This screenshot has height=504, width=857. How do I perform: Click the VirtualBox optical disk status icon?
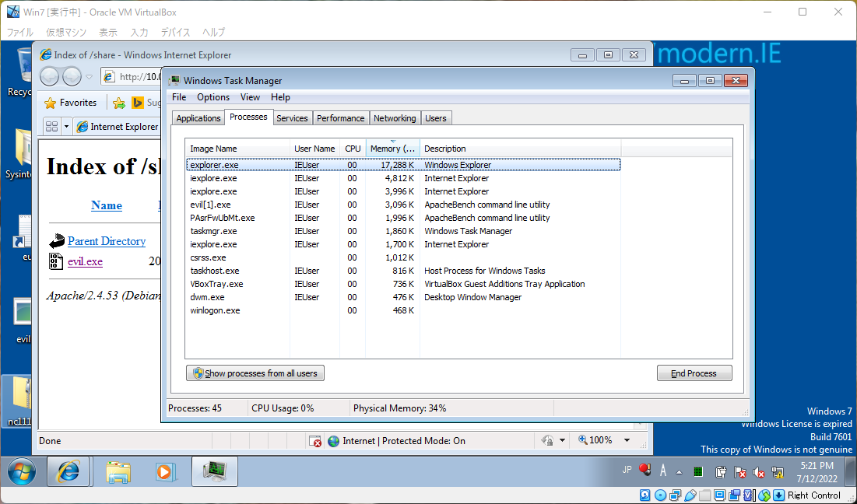click(x=660, y=495)
